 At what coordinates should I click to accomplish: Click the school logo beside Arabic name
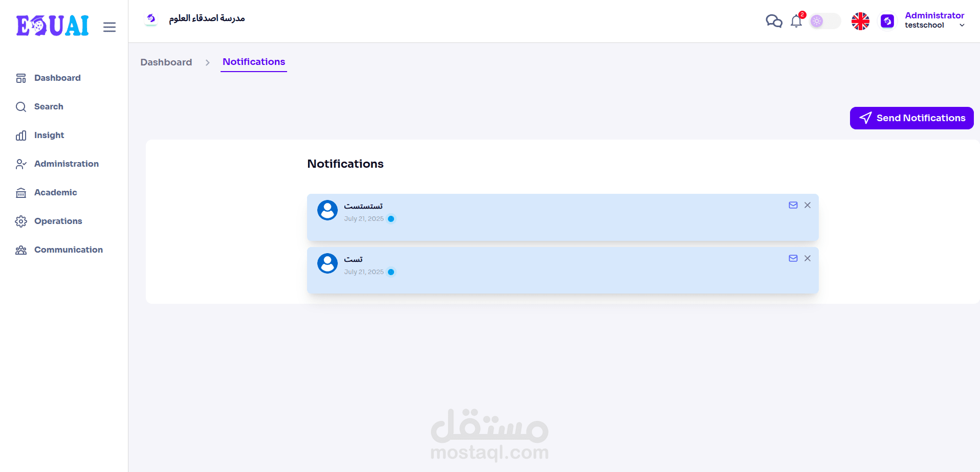pyautogui.click(x=151, y=19)
